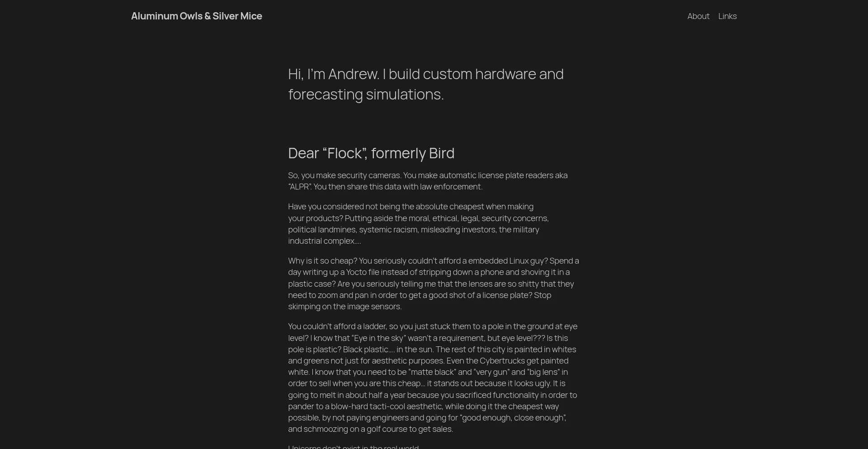Viewport: 868px width, 449px height.
Task: Go to Aluminum Owls & Silver Mice home
Action: 197,16
